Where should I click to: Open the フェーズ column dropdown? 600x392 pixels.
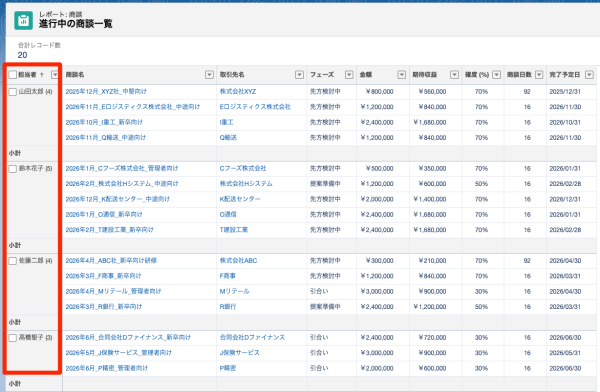(x=349, y=75)
